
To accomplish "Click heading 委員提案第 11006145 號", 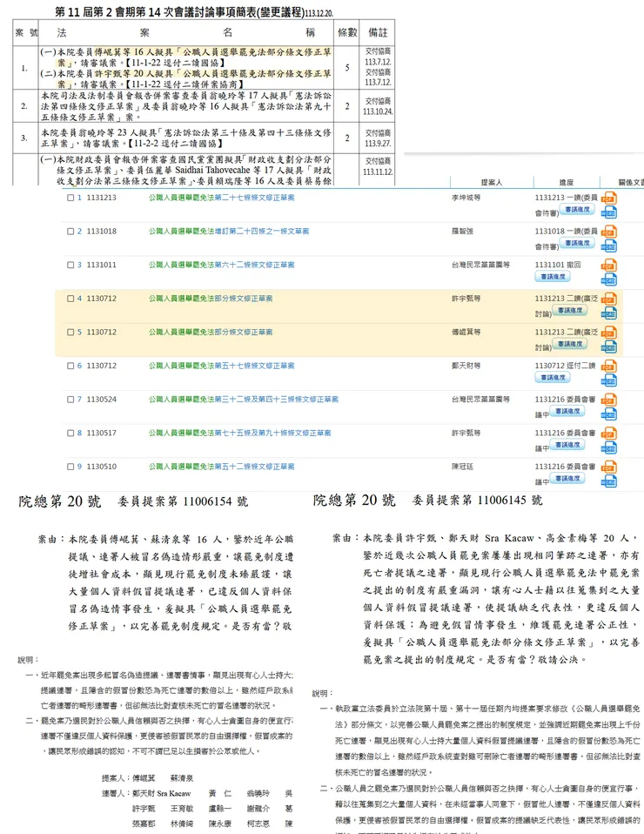I will click(x=477, y=500).
